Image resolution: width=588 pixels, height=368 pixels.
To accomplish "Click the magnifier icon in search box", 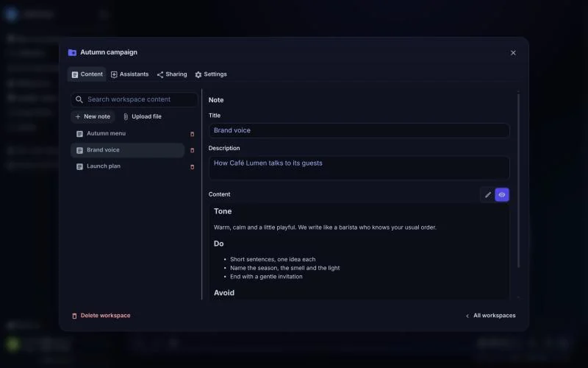I will point(79,99).
